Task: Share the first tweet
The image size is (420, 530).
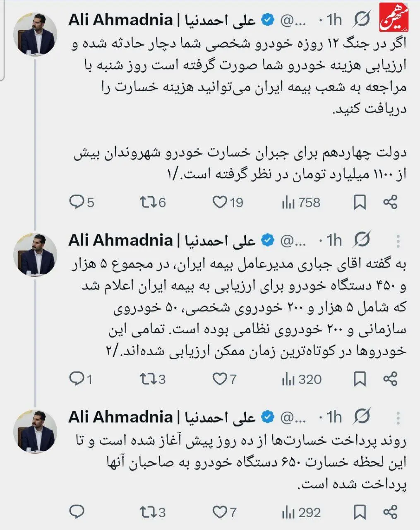Action: tap(390, 202)
